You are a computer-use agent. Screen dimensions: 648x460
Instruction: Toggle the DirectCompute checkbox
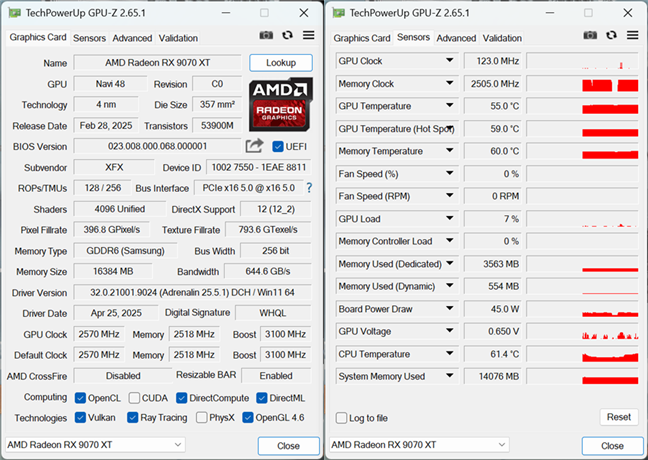click(181, 398)
